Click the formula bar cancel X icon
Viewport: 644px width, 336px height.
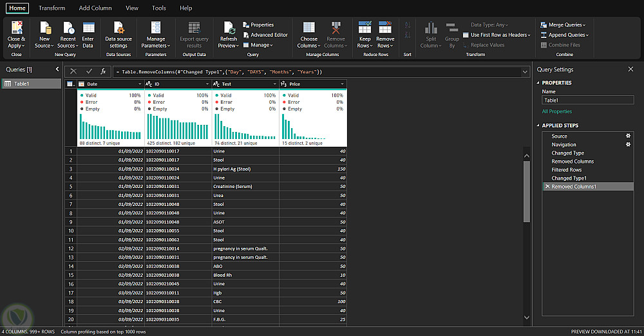click(x=73, y=71)
